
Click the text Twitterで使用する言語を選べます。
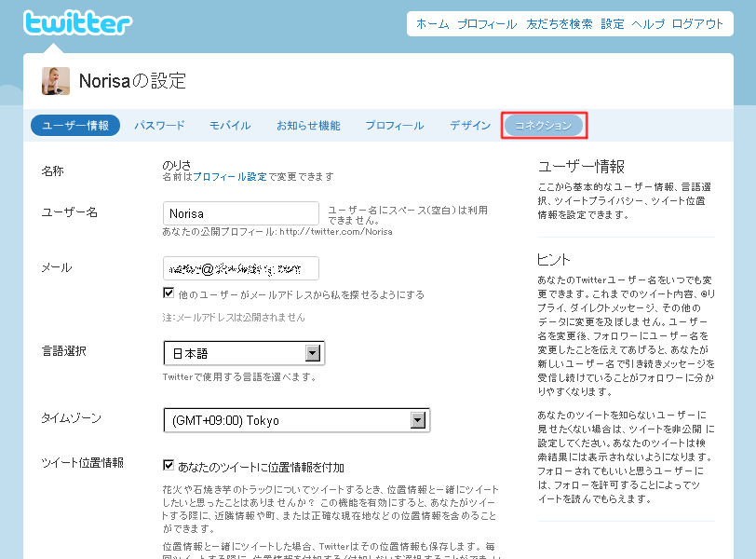tap(239, 376)
